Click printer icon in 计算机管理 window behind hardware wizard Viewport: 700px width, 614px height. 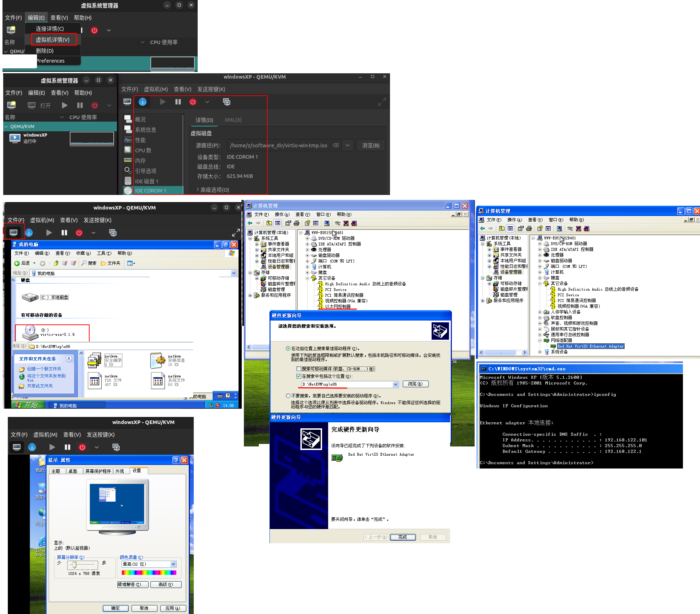[x=296, y=223]
